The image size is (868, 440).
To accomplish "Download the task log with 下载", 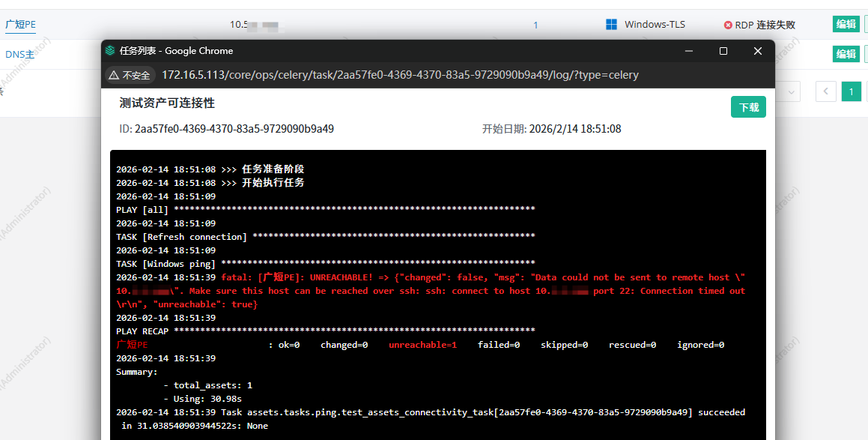I will pyautogui.click(x=748, y=107).
